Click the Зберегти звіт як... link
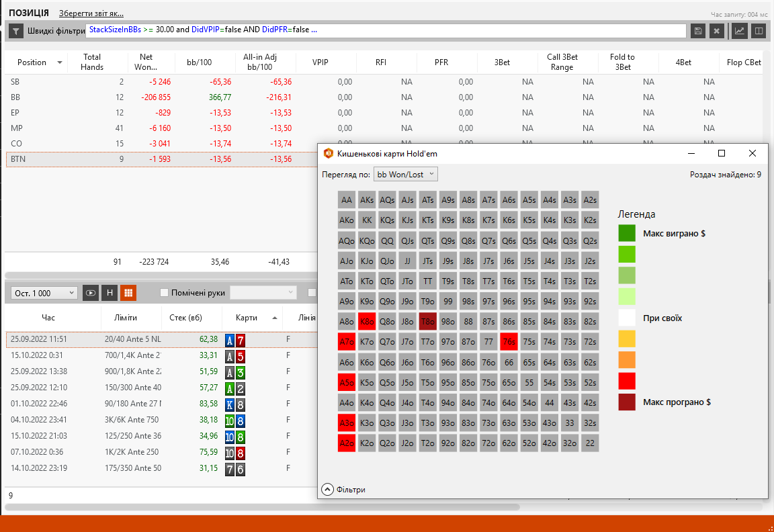The image size is (774, 532). [91, 13]
